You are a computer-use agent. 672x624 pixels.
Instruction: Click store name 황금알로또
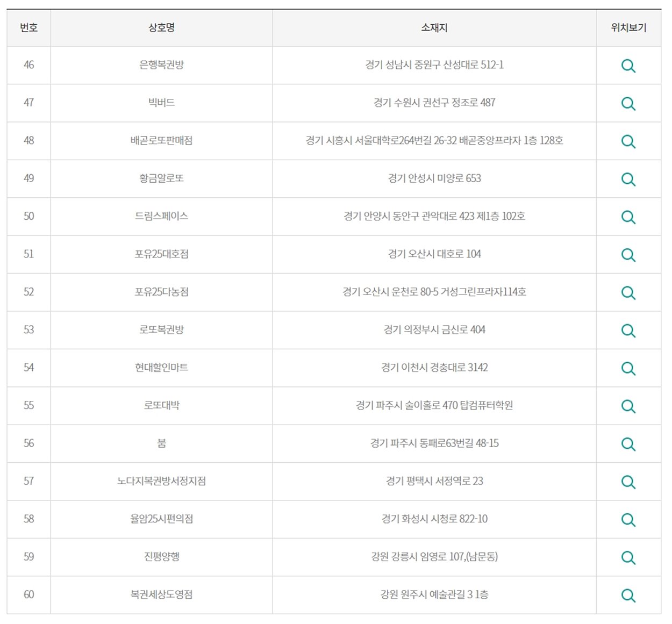click(x=161, y=178)
